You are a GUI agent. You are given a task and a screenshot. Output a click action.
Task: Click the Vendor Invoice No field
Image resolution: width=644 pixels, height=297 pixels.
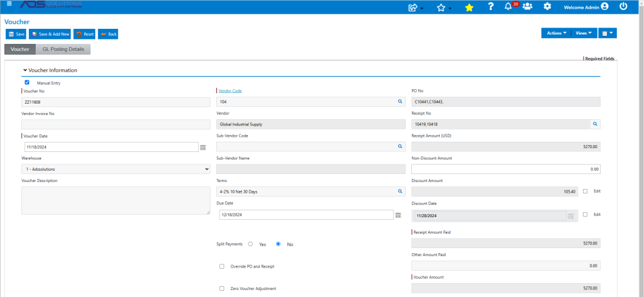coord(116,124)
